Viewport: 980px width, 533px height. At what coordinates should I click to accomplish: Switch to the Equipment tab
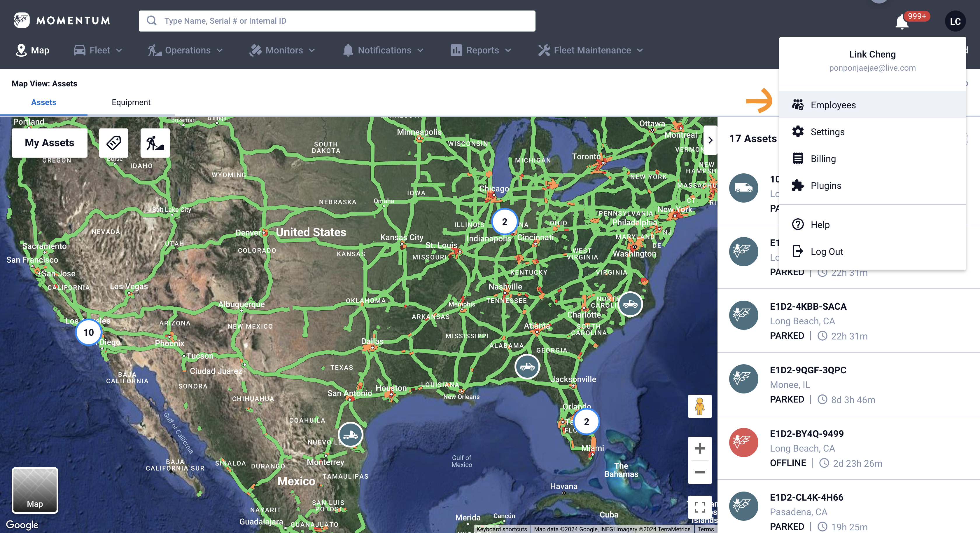(131, 102)
